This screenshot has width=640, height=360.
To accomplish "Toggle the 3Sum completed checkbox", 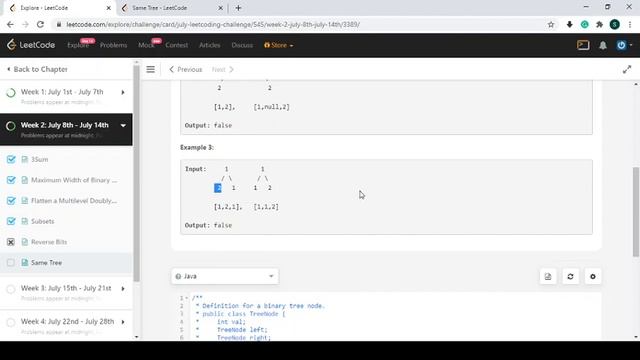I will tap(11, 159).
